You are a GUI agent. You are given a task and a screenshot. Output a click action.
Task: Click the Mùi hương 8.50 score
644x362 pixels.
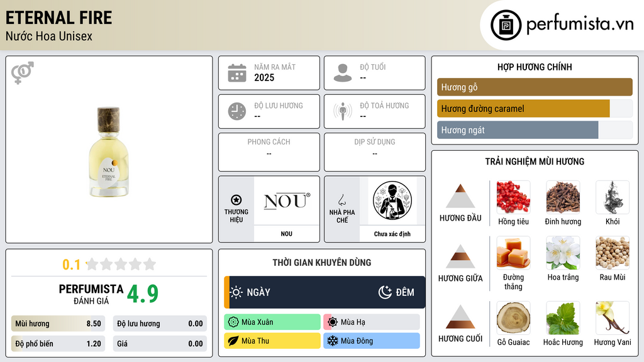[x=58, y=324]
